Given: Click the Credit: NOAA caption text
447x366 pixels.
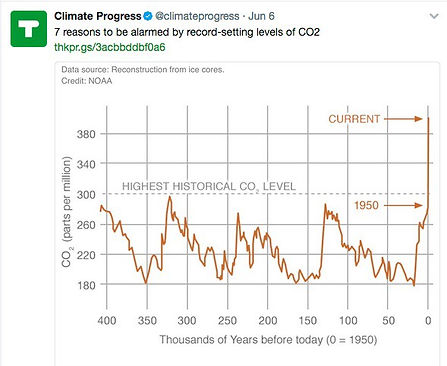Looking at the screenshot, I should (x=87, y=81).
